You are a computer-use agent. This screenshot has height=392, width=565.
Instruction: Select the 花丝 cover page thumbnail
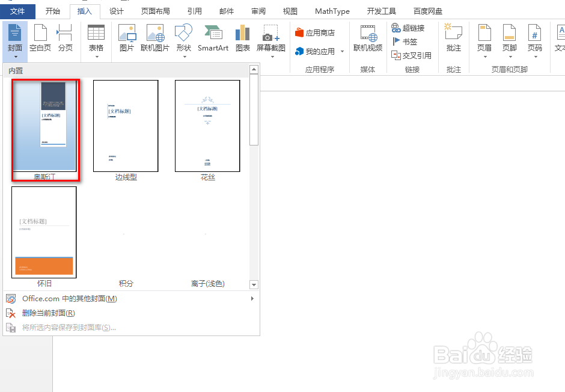pos(207,126)
